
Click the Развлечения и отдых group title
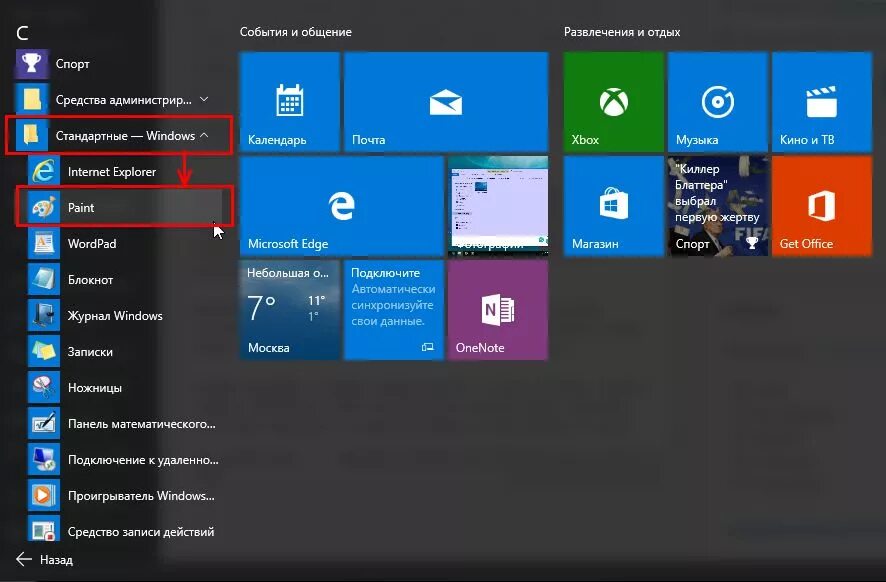[622, 32]
